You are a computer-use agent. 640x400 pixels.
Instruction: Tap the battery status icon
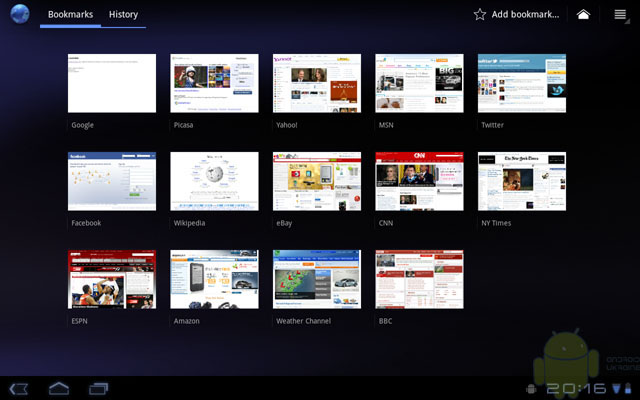(628, 389)
